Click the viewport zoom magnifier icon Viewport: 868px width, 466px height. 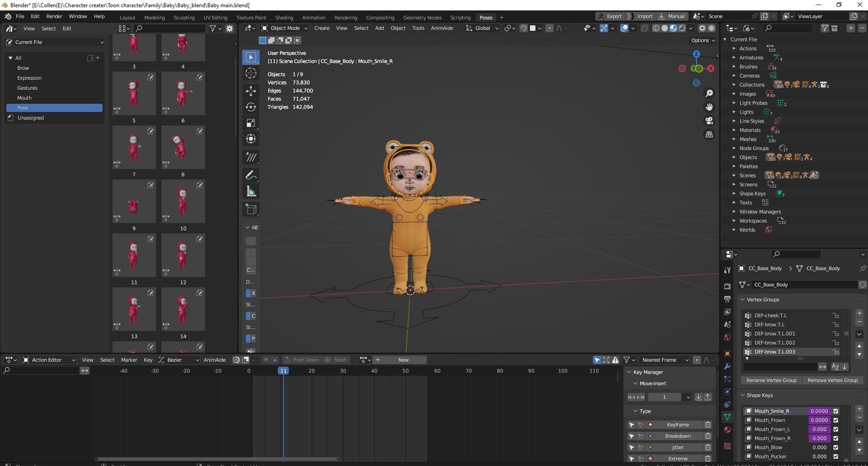[709, 93]
